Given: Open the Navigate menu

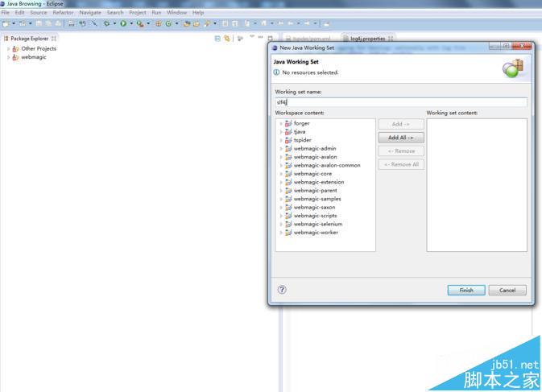Looking at the screenshot, I should (90, 13).
